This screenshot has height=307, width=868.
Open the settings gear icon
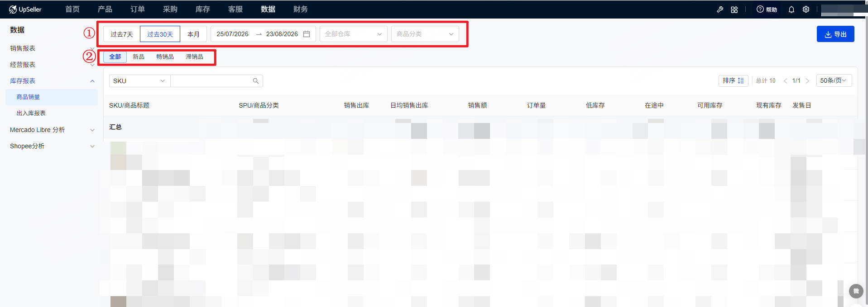(806, 9)
